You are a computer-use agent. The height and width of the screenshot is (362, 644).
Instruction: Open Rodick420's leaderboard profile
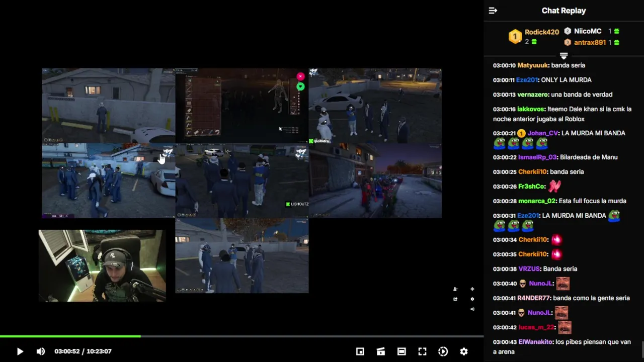pos(542,32)
